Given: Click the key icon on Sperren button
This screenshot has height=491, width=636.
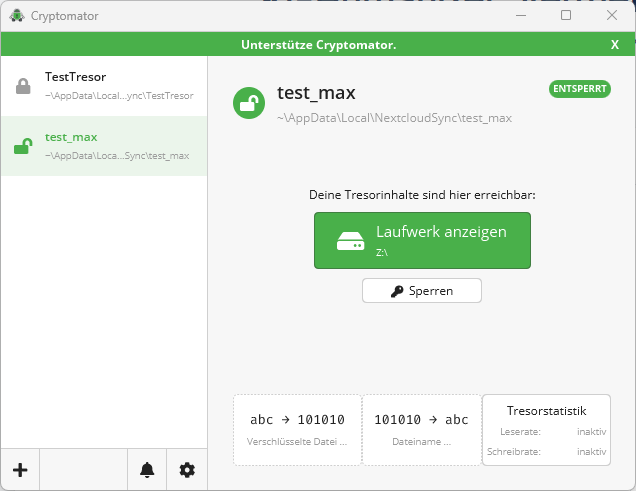Looking at the screenshot, I should click(397, 291).
